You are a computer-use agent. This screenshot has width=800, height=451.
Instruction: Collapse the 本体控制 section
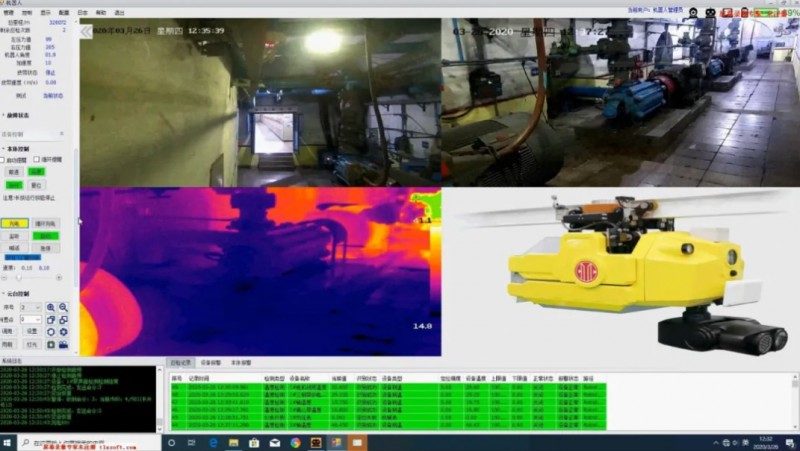coord(4,149)
